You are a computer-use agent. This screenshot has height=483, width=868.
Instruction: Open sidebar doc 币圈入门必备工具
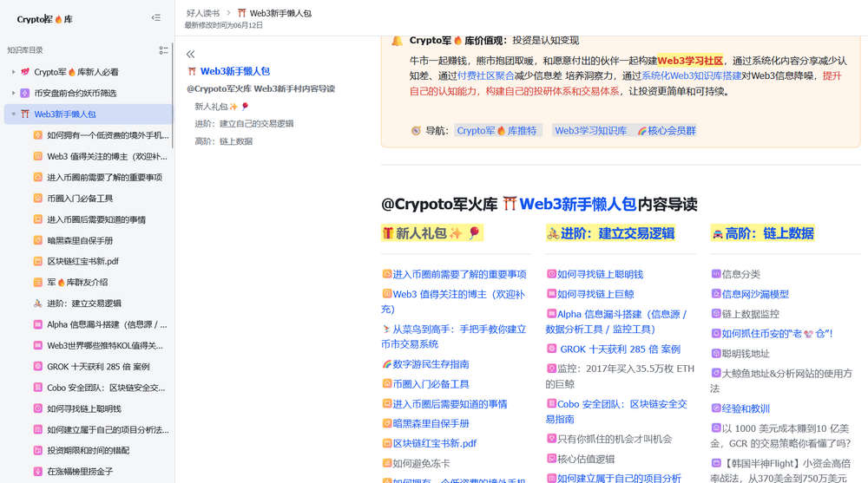(x=80, y=198)
